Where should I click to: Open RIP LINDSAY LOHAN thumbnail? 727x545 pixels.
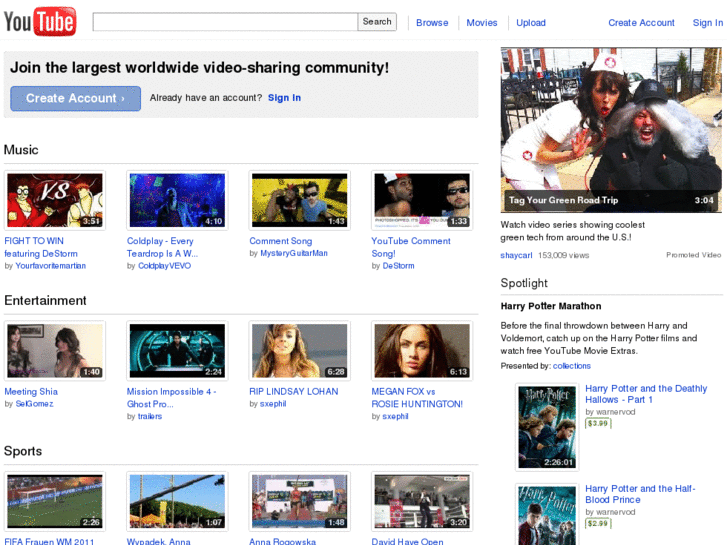(300, 351)
